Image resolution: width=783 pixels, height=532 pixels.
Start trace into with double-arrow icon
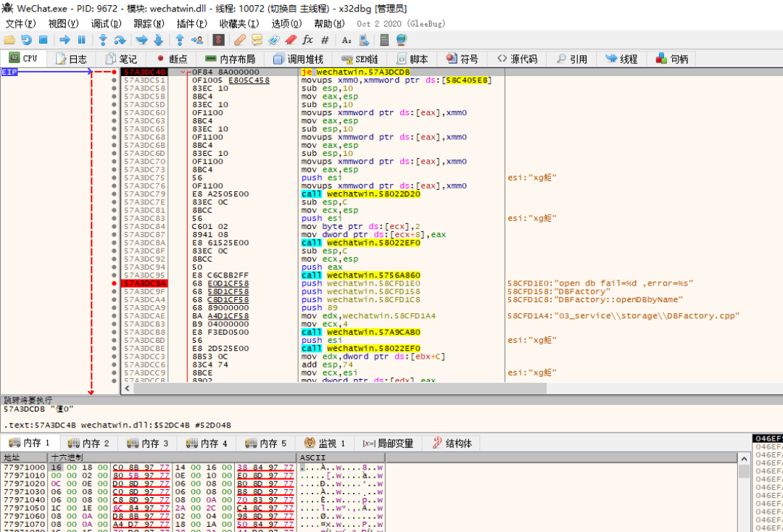142,40
